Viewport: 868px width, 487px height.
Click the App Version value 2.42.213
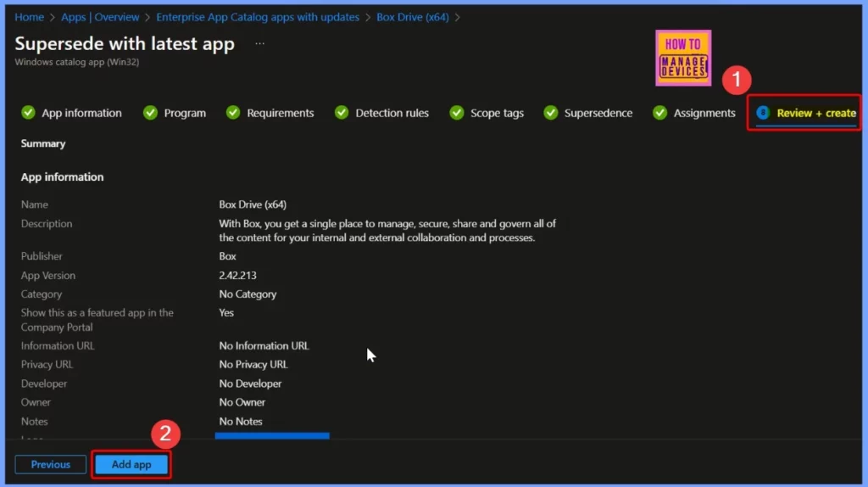tap(237, 276)
